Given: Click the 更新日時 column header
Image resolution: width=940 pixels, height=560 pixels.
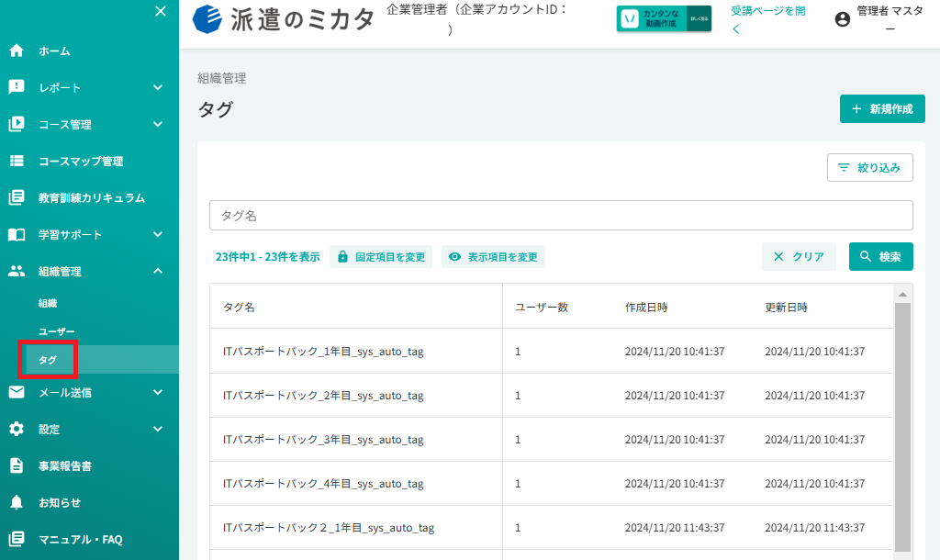Looking at the screenshot, I should 786,307.
